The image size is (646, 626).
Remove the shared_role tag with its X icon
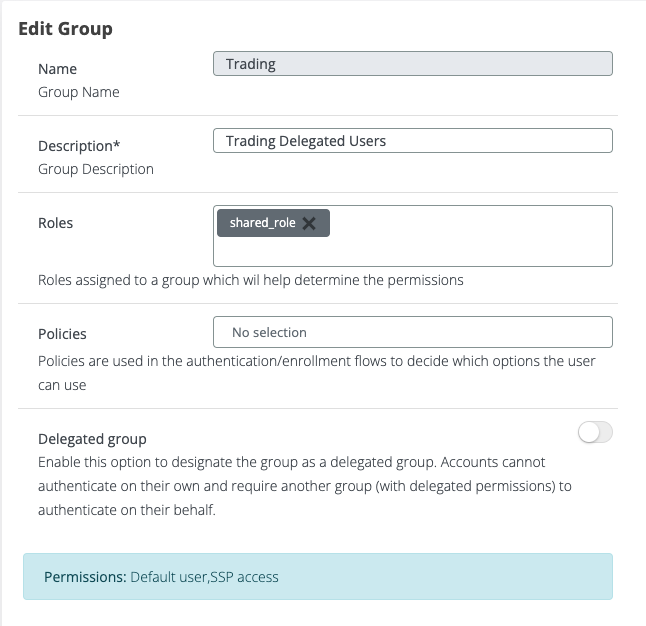(309, 223)
